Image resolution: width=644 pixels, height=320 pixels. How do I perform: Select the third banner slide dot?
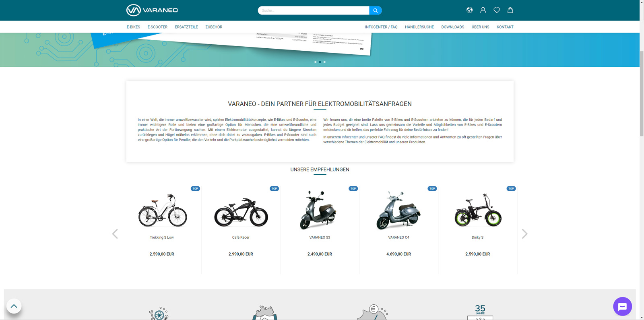coord(324,62)
